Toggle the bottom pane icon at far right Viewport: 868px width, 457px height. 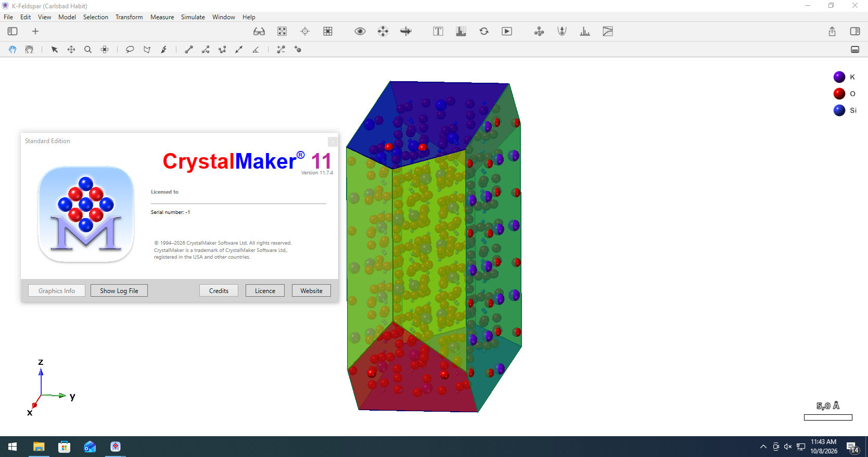855,49
